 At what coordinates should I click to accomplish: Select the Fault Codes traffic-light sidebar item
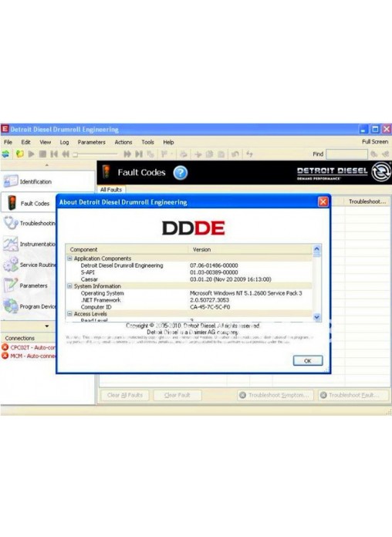[29, 203]
